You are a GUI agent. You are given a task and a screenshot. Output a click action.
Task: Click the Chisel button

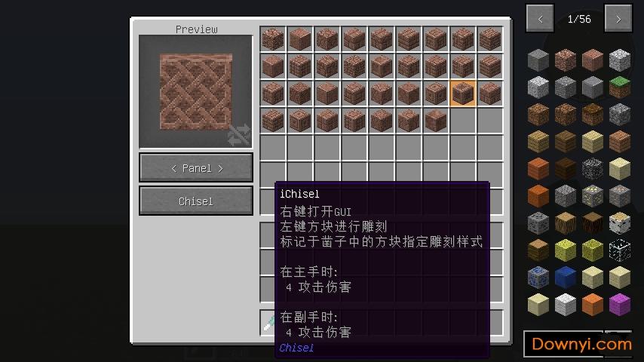click(196, 201)
